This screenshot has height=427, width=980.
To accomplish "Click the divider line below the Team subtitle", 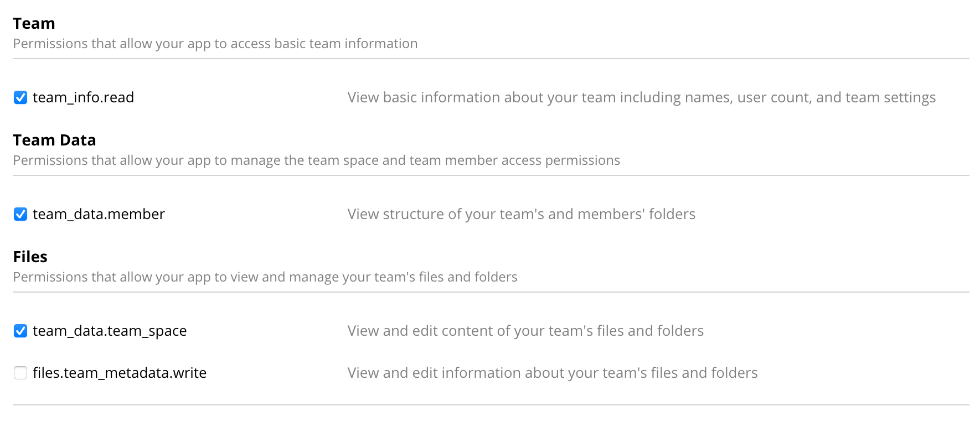I will pyautogui.click(x=491, y=59).
